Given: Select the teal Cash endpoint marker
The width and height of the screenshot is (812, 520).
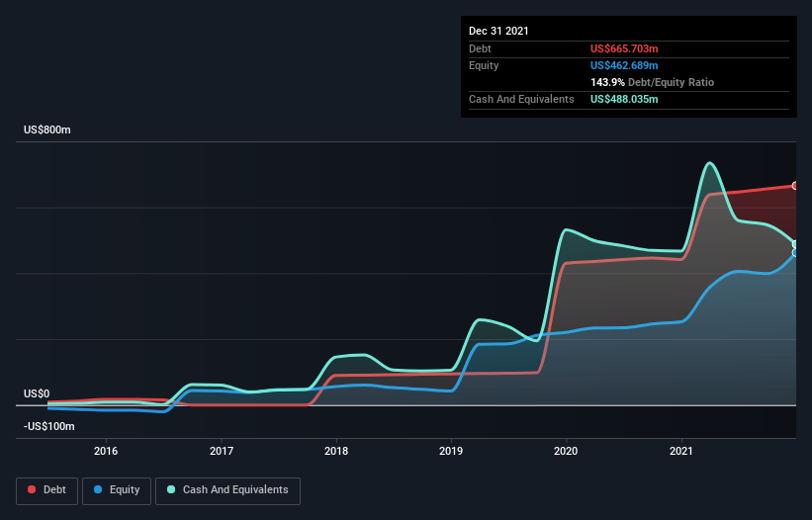Looking at the screenshot, I should click(x=795, y=244).
